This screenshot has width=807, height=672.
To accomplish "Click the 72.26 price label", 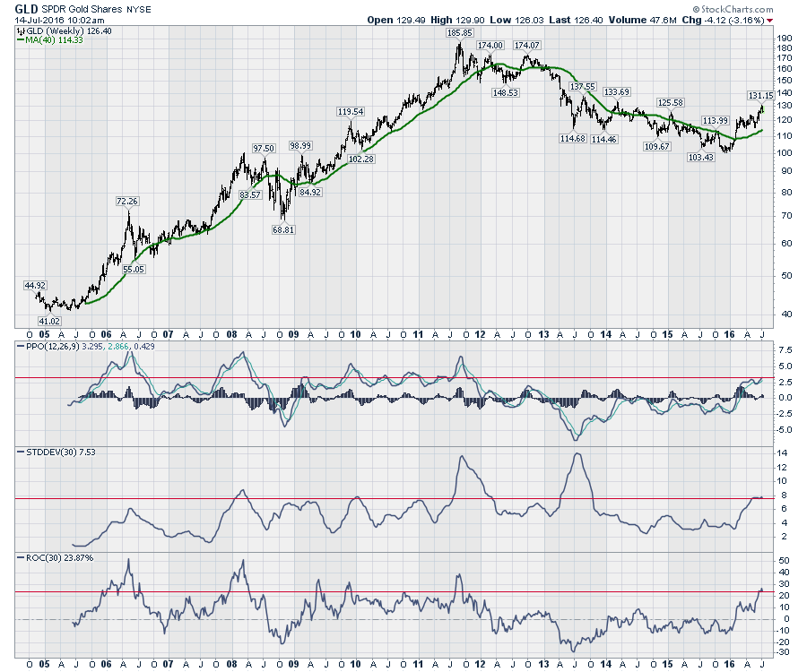I will [x=127, y=201].
